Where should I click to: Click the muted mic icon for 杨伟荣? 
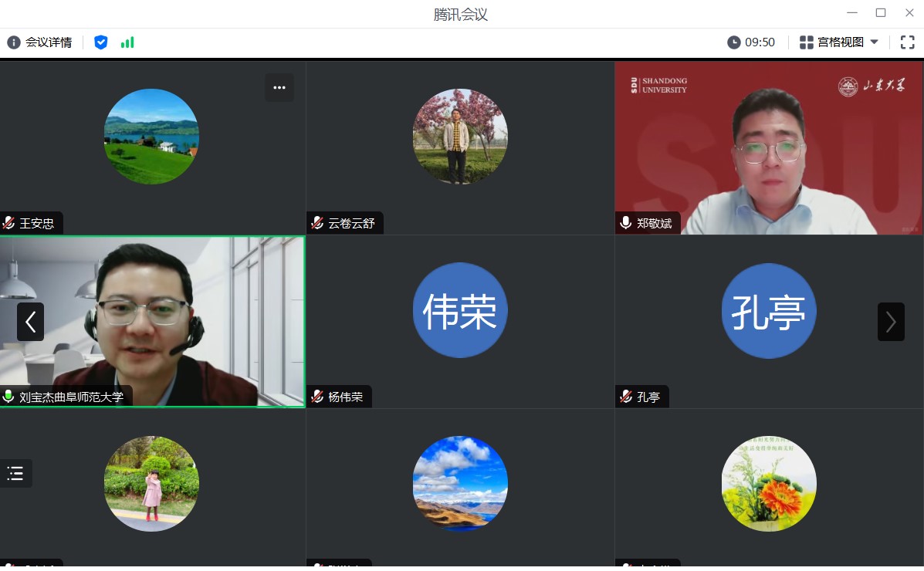tap(317, 397)
